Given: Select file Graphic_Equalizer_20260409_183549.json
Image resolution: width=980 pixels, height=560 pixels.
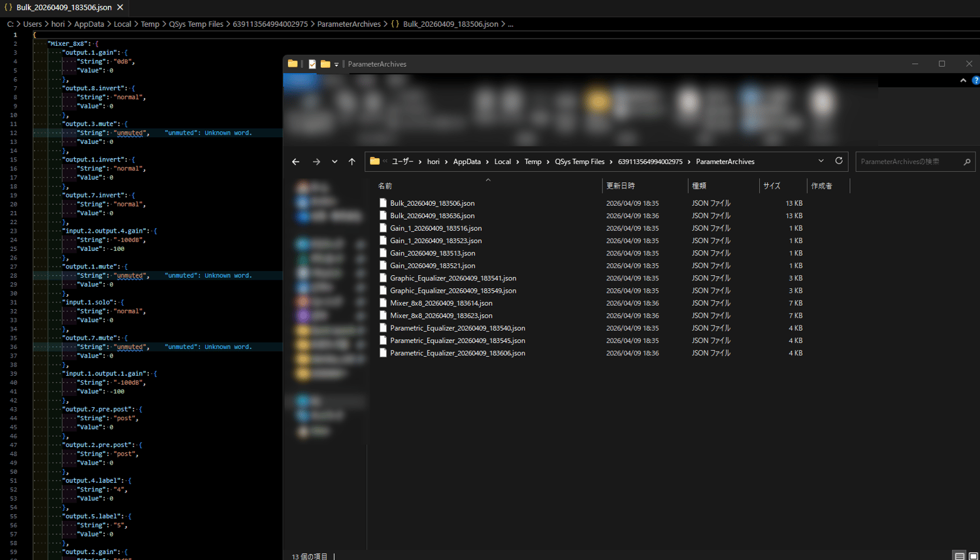Looking at the screenshot, I should 453,291.
